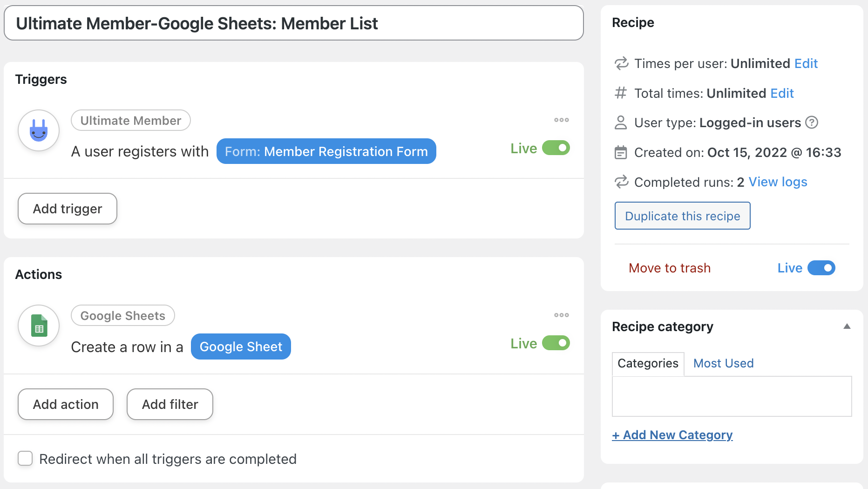
Task: Click the recipe title input field
Action: pyautogui.click(x=294, y=23)
